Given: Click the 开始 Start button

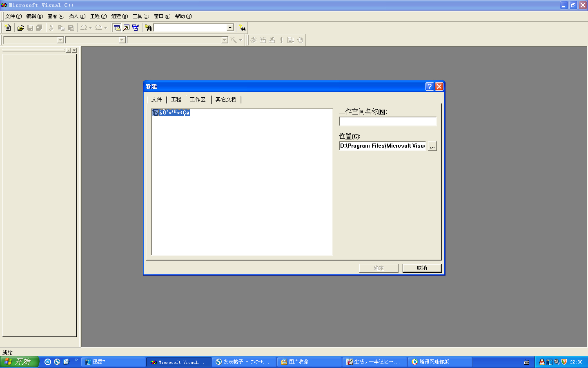Looking at the screenshot, I should (20, 361).
